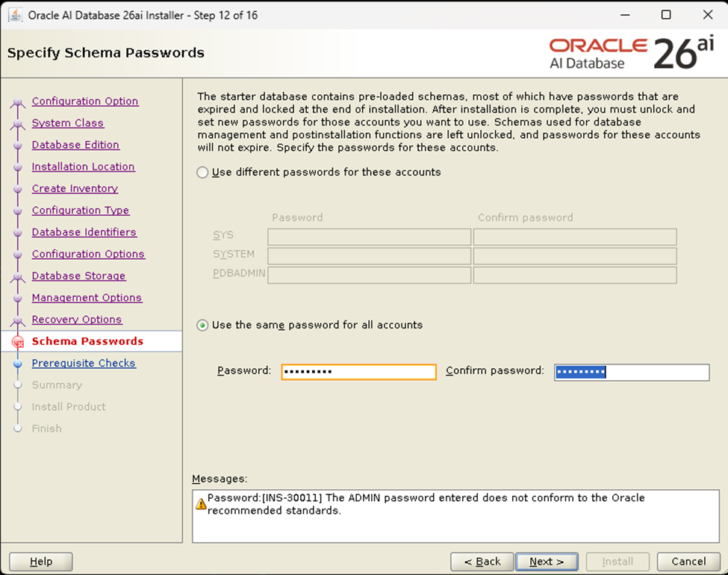
Task: Click the SYS confirm password field
Action: coord(575,237)
